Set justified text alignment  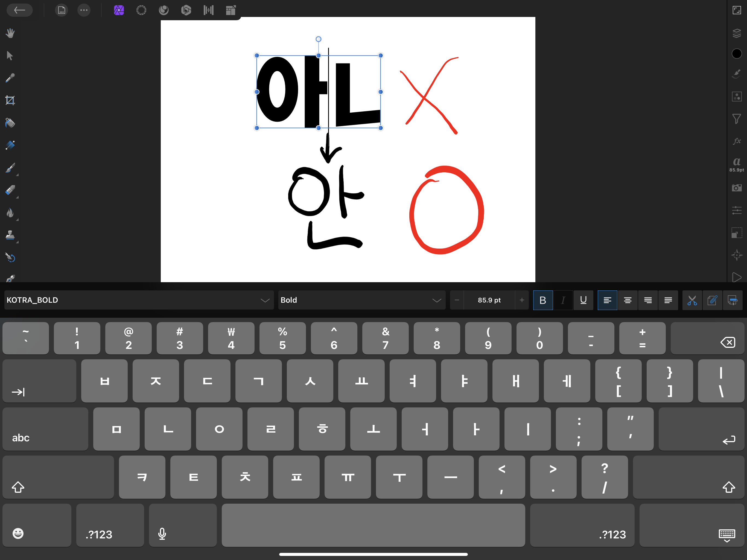pyautogui.click(x=668, y=300)
